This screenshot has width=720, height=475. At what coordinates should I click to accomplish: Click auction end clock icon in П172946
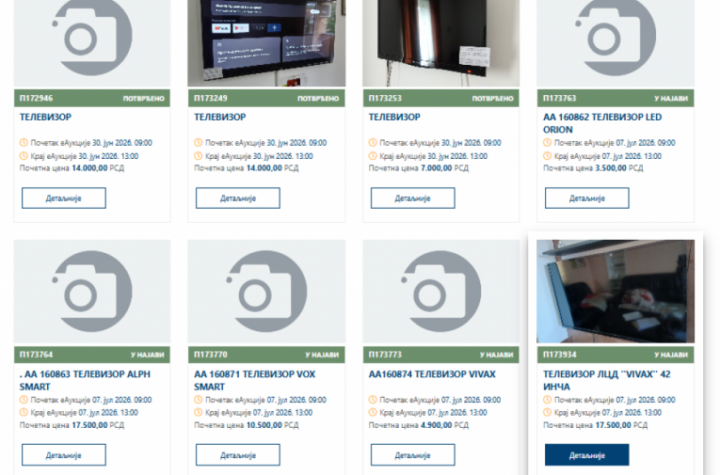(23, 156)
